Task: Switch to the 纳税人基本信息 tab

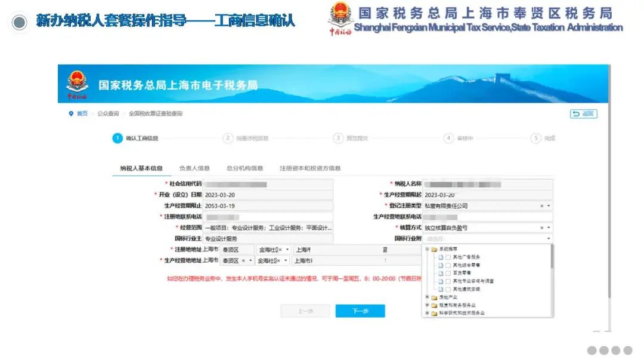Action: tap(141, 168)
